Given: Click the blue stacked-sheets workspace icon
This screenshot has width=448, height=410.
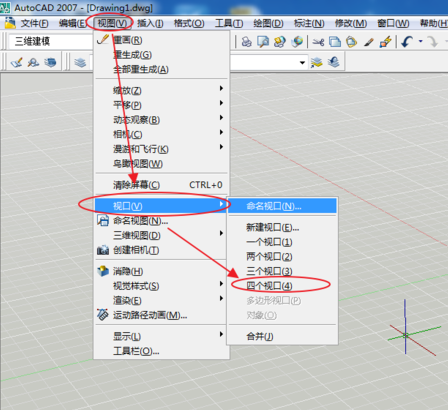Looking at the screenshot, I should (50, 62).
